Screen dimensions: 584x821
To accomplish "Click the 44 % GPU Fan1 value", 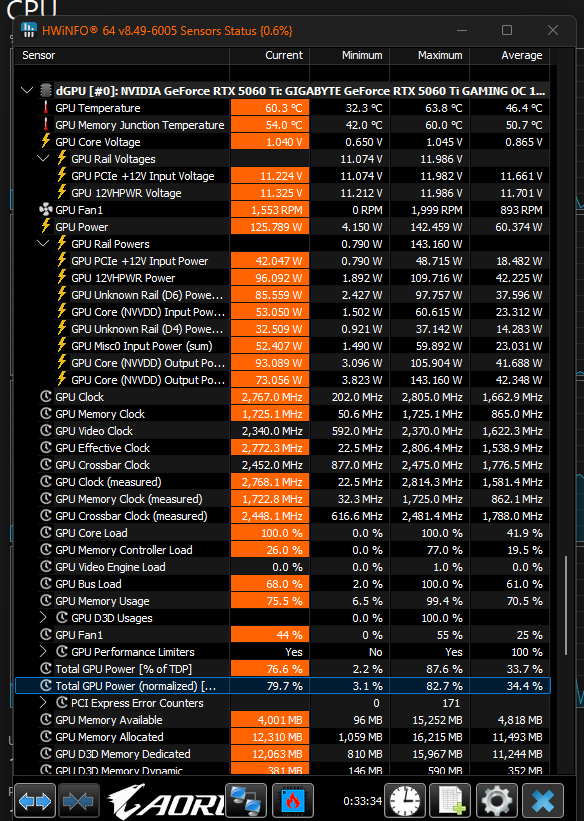I will pyautogui.click(x=270, y=635).
